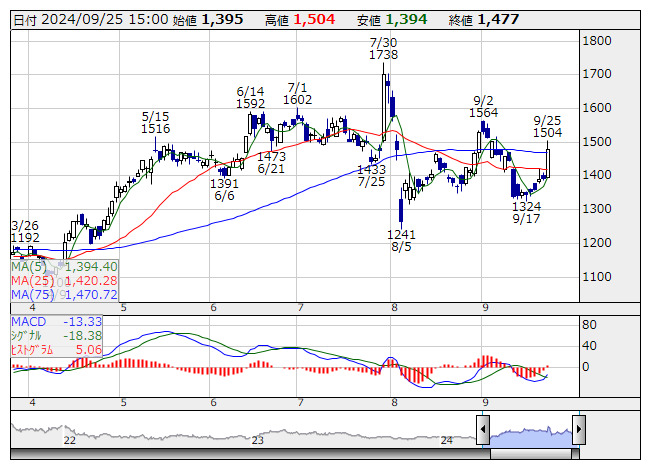Click the 9/17 1324 low label
Image resolution: width=653 pixels, height=470 pixels.
point(526,212)
